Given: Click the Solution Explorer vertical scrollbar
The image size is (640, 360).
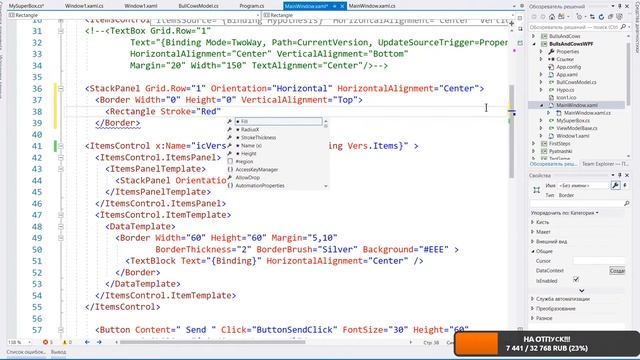Looking at the screenshot, I should (x=628, y=73).
